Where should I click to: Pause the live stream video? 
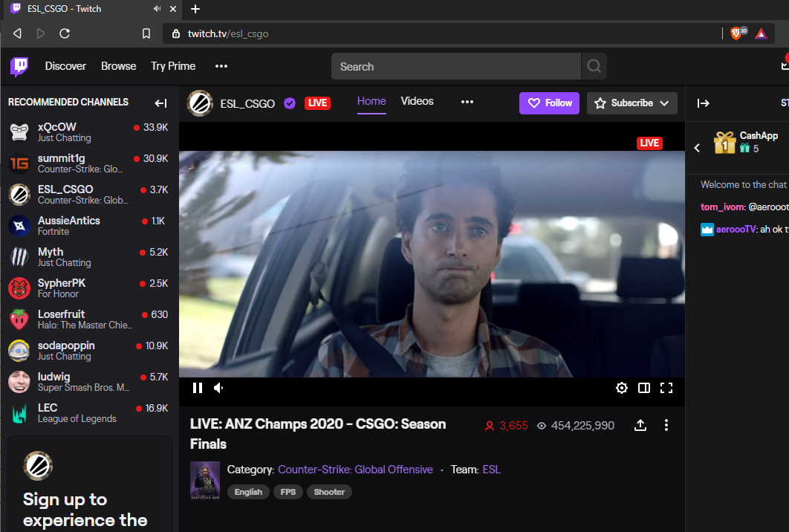click(x=198, y=388)
